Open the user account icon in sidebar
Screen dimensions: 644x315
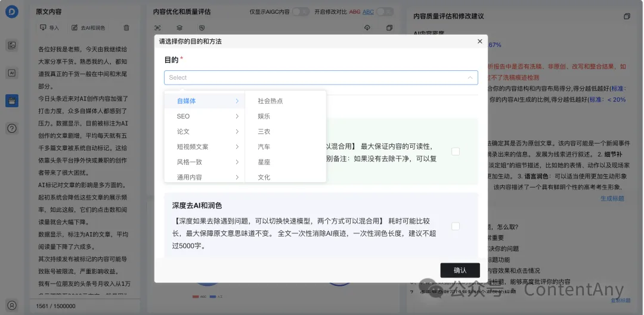(x=12, y=305)
